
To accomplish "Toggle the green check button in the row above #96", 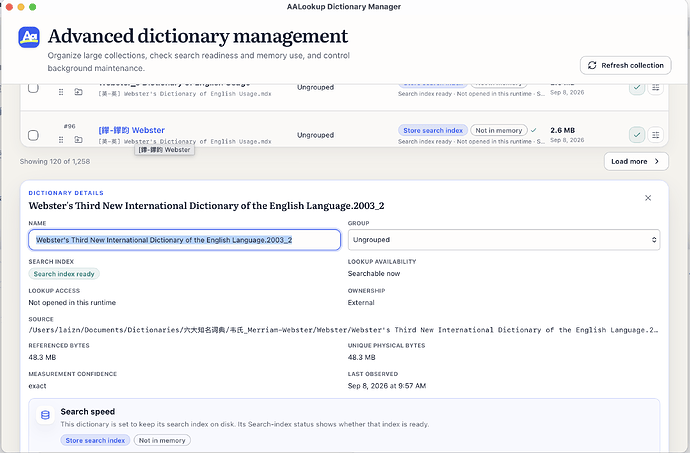I will (x=637, y=88).
